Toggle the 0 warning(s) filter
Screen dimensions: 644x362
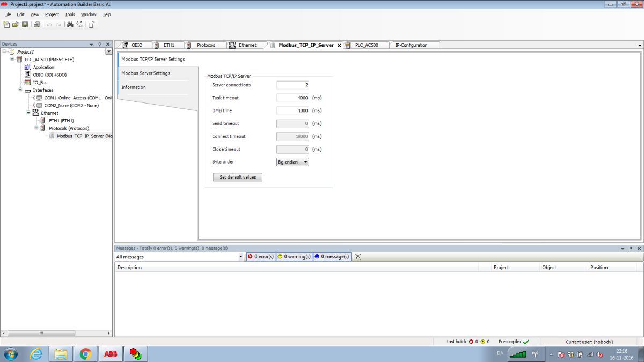pos(294,256)
